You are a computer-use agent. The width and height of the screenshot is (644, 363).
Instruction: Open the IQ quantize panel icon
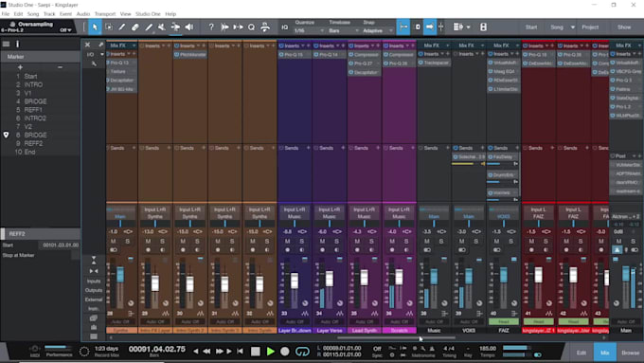[x=285, y=27]
